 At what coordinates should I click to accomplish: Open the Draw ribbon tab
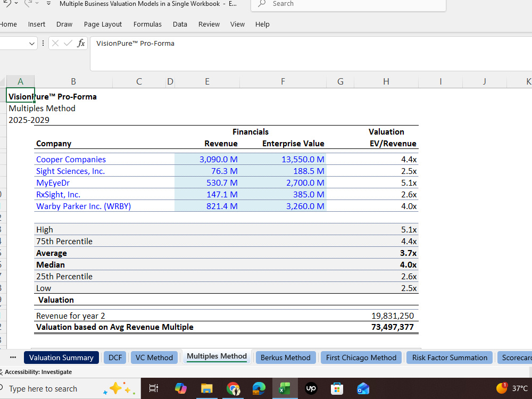click(64, 24)
